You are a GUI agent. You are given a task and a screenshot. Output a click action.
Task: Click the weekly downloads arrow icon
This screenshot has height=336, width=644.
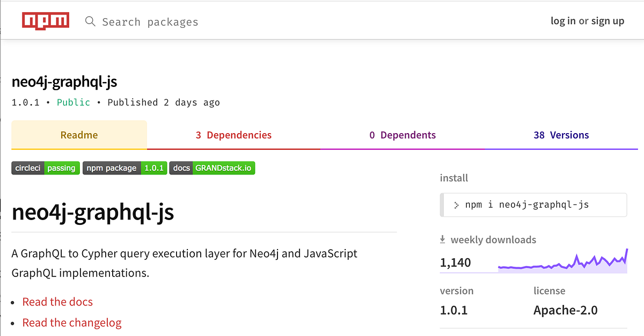pyautogui.click(x=443, y=239)
